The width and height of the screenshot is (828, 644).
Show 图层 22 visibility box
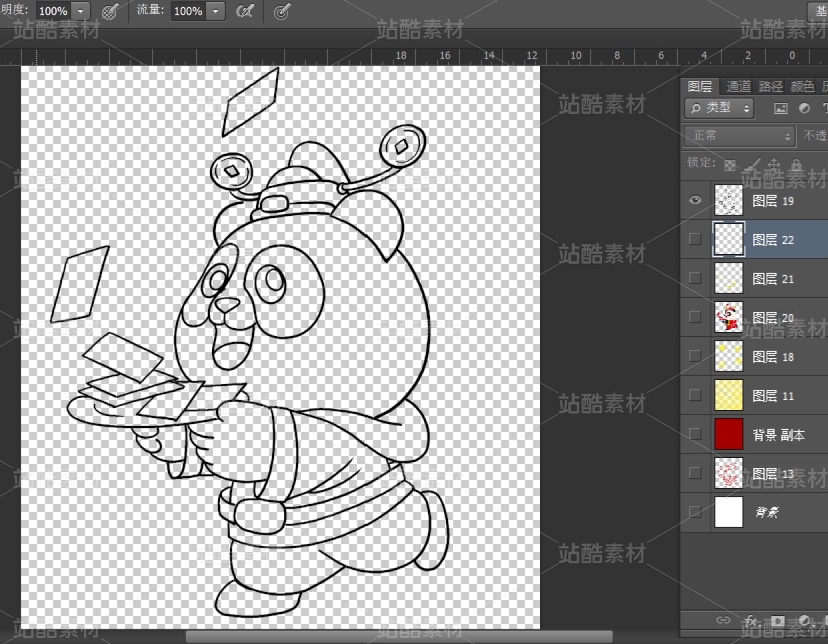(695, 239)
